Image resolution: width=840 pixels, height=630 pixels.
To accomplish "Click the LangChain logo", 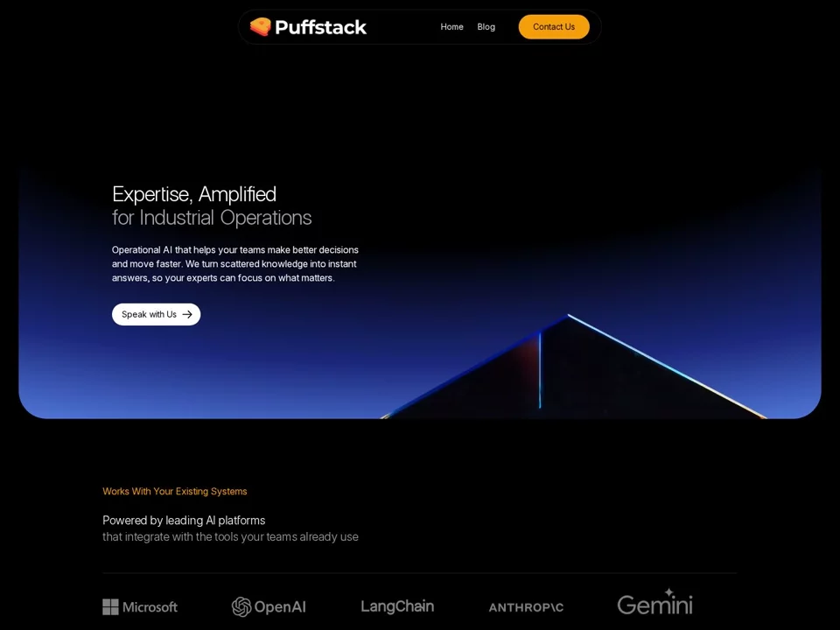I will [x=397, y=606].
